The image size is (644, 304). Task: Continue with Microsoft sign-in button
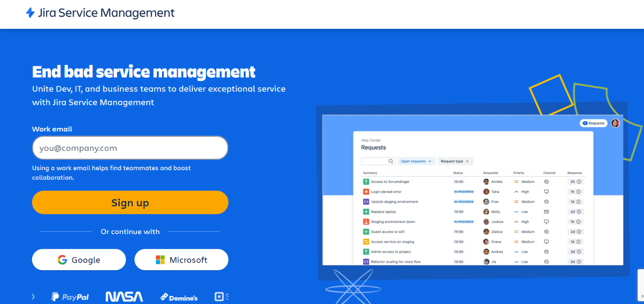tap(181, 260)
